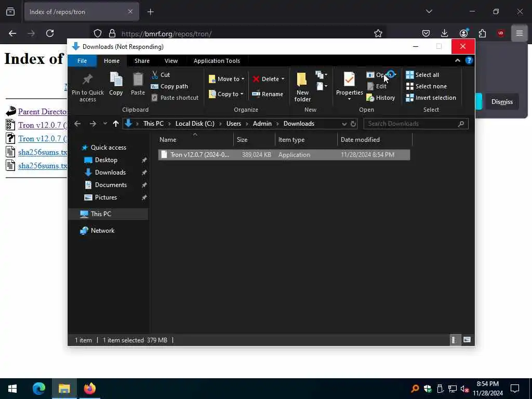Launch Microsoft Edge from taskbar
Viewport: 532px width, 399px height.
tap(38, 389)
